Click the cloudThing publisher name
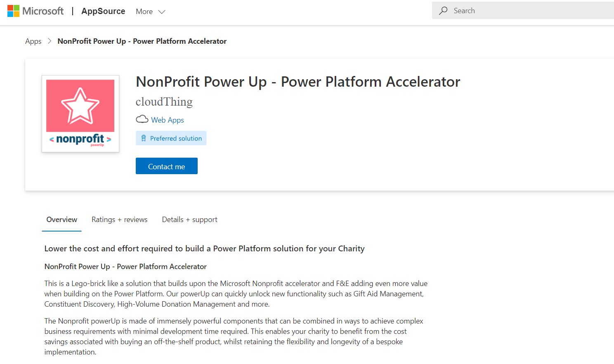614x364 pixels. (164, 102)
